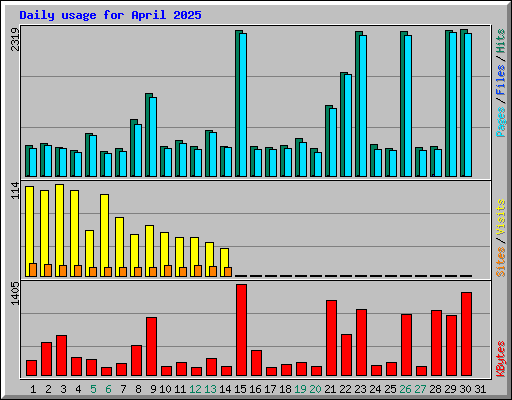Screen dimensions: 512x400
Task: Click day 9 on the x-axis
Action: pyautogui.click(x=153, y=389)
